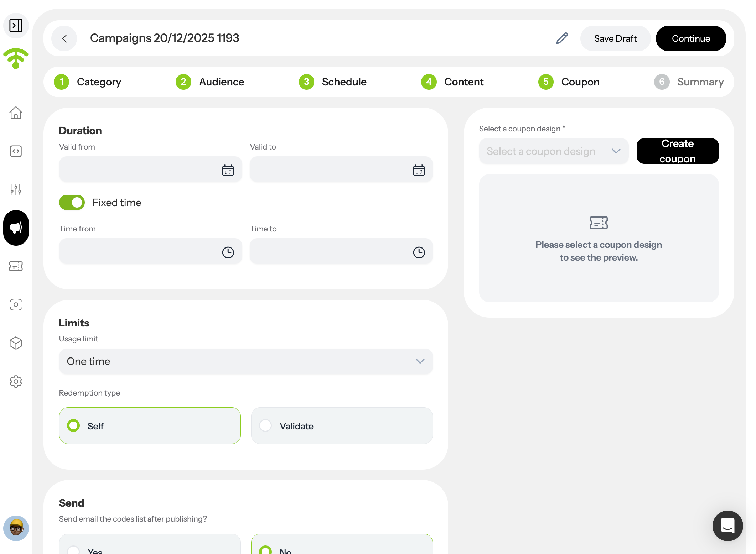Click the Create coupon button
Screen dimensions: 756x554
[x=678, y=151]
